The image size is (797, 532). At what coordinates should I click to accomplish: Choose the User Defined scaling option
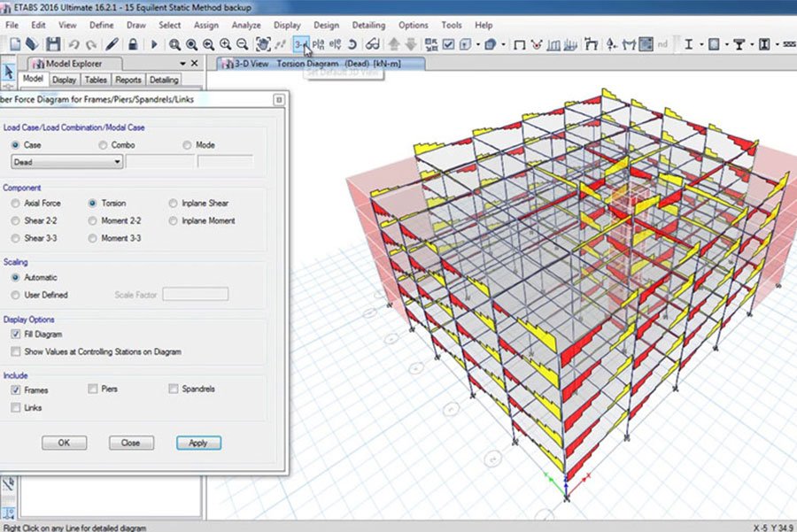tap(16, 295)
